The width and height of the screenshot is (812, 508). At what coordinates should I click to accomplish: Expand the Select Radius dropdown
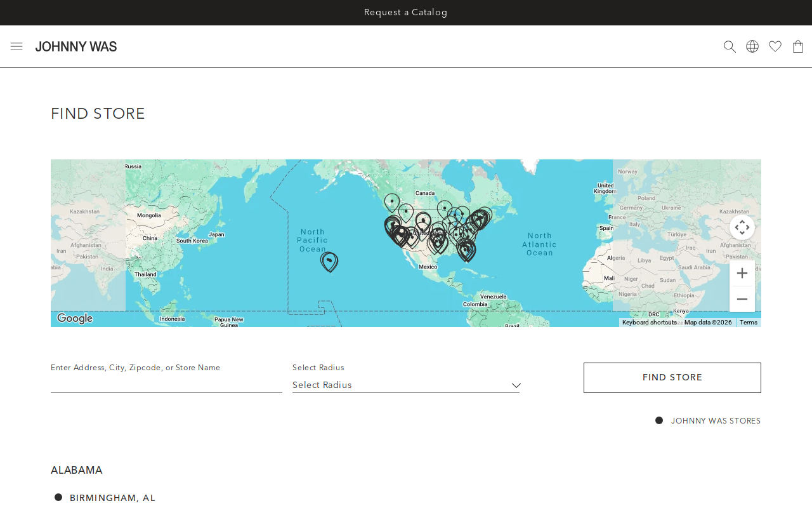pos(406,385)
